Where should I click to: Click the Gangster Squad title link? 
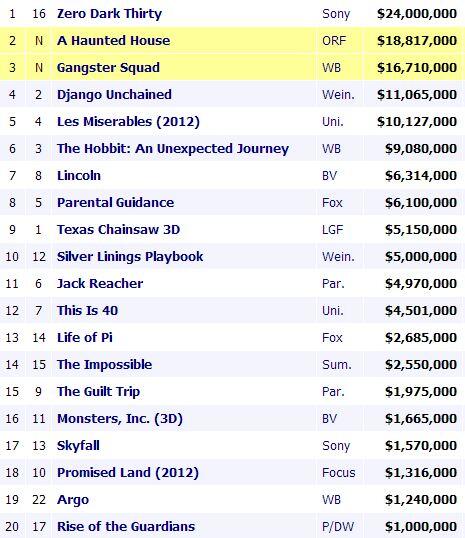108,68
